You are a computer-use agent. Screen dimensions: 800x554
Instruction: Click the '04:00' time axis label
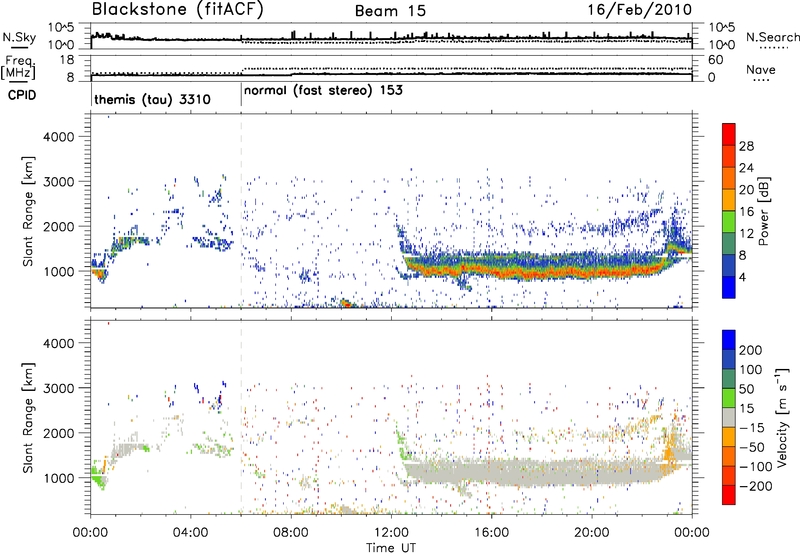click(x=190, y=533)
